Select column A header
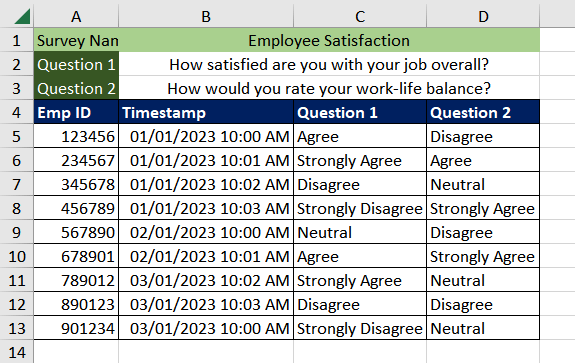The image size is (575, 363). coord(76,16)
